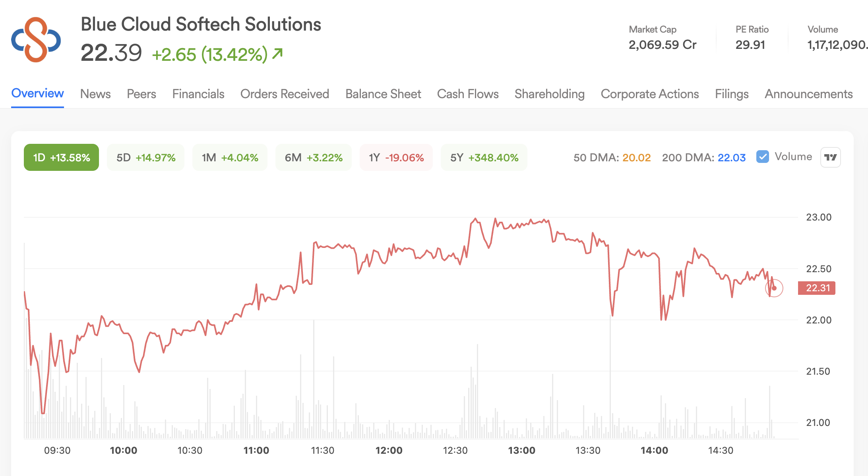View the 5Y performance chart
The image size is (868, 476).
point(484,157)
